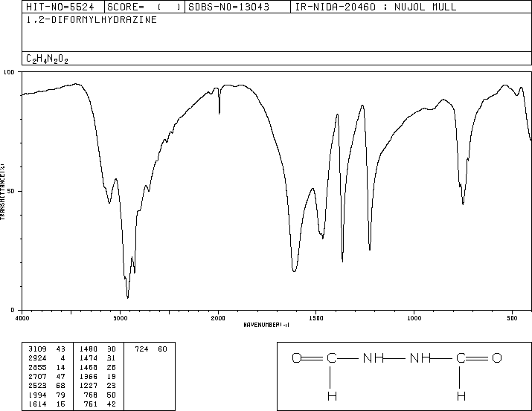Select peak table entry 768

click(x=91, y=395)
